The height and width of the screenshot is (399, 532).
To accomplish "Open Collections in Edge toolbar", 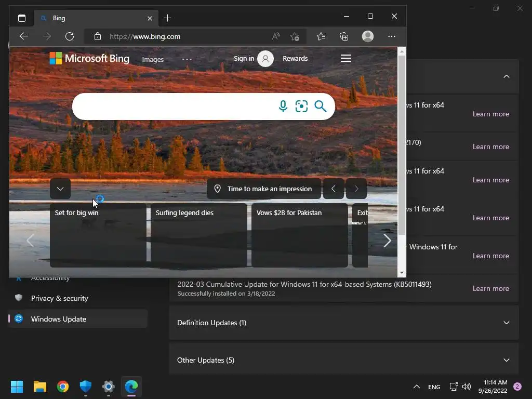I will tap(344, 36).
